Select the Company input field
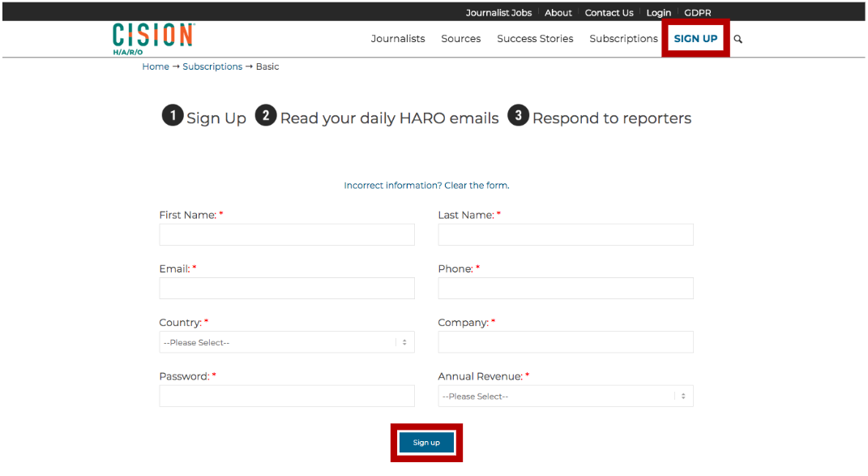 point(565,342)
